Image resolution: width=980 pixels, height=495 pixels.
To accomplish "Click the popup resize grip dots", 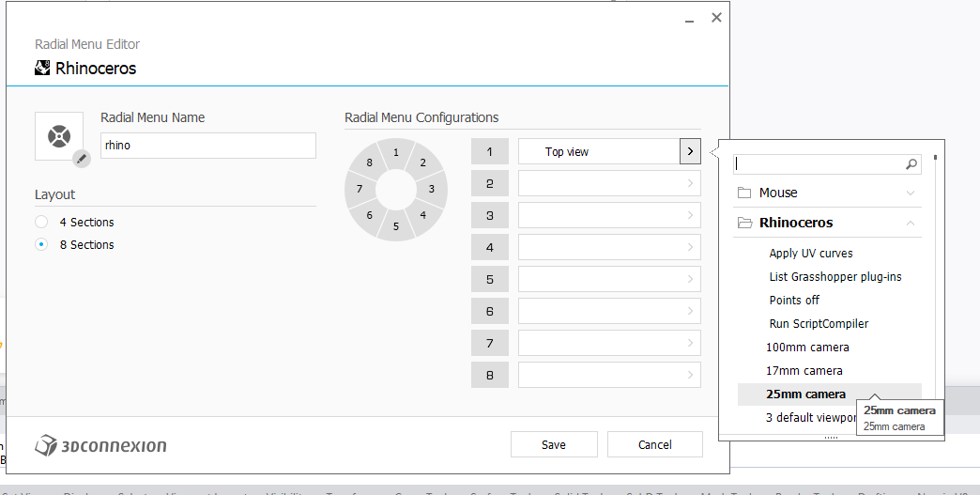I will [831, 438].
